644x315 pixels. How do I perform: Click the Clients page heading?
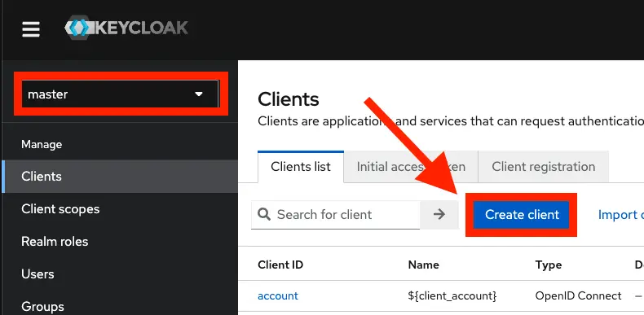(289, 99)
